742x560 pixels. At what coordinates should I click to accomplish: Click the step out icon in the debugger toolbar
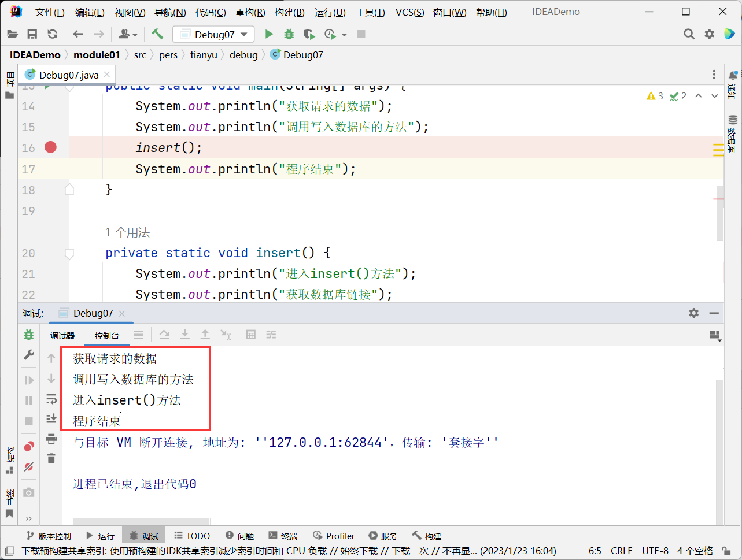(205, 335)
